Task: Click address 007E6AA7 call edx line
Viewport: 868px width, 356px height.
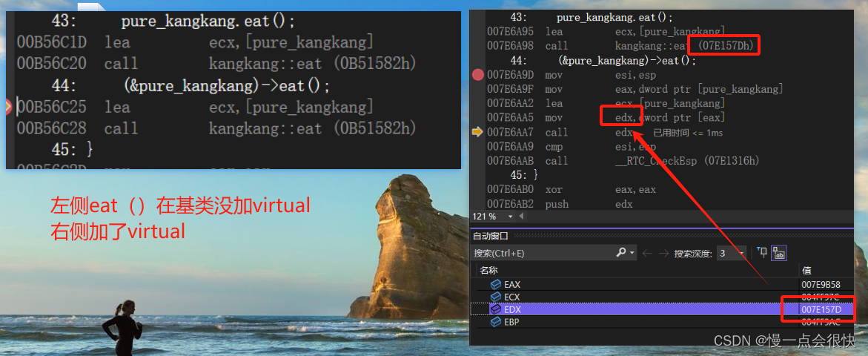Action: 560,132
